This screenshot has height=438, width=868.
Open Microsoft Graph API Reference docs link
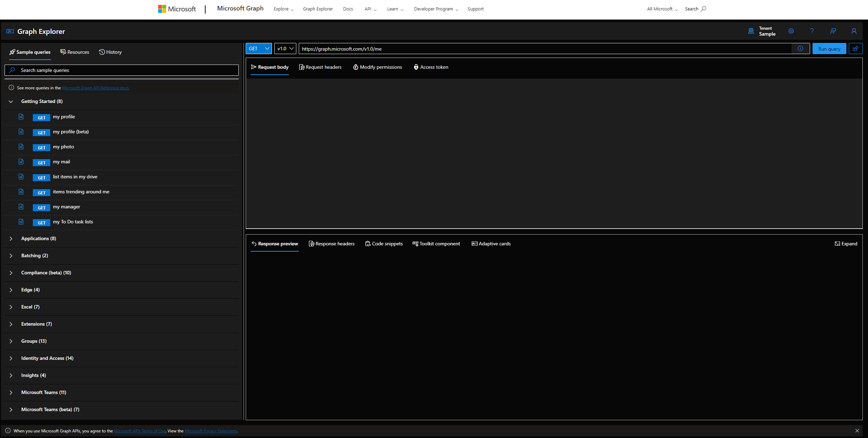click(96, 88)
